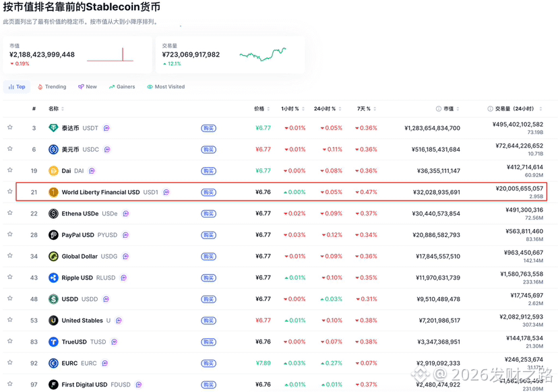This screenshot has width=558, height=392.
Task: Switch to the Trending tab
Action: pyautogui.click(x=52, y=87)
